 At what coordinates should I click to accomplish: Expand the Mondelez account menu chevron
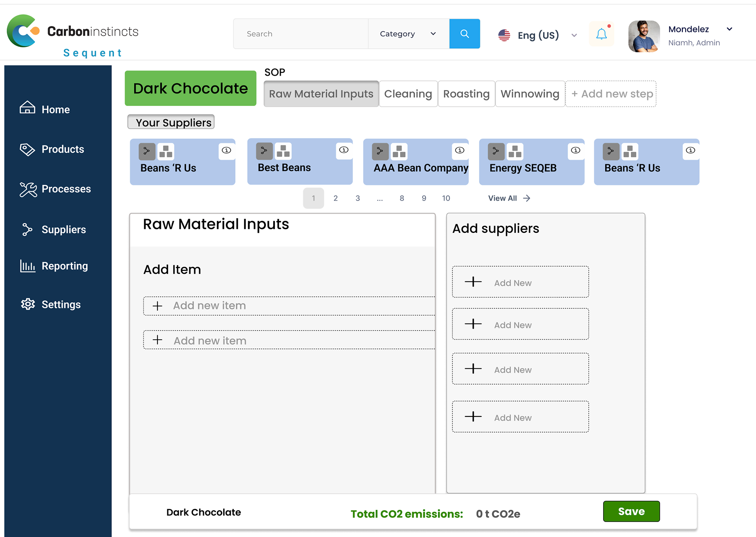pos(730,29)
